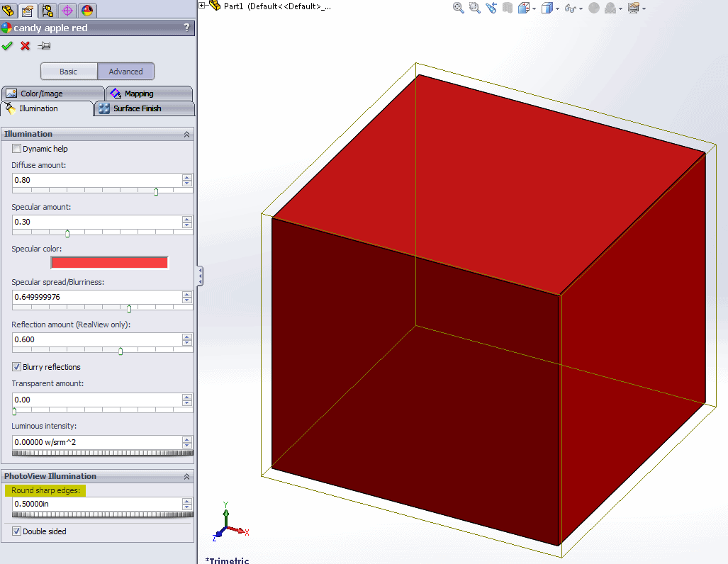Click the Part1 icon in flyout tree
The height and width of the screenshot is (564, 728).
tap(215, 6)
